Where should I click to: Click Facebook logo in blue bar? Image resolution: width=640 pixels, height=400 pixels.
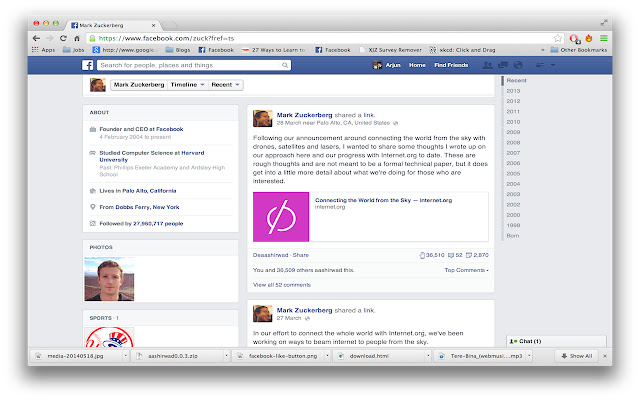point(87,65)
